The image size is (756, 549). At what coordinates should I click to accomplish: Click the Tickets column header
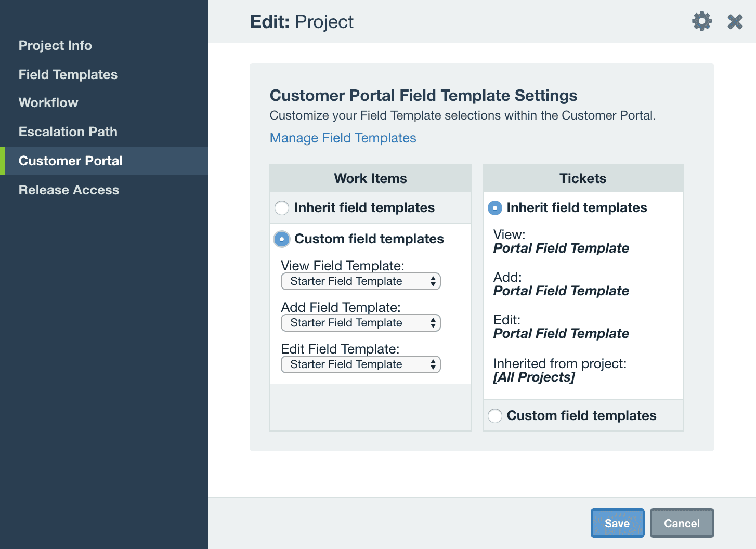tap(583, 178)
